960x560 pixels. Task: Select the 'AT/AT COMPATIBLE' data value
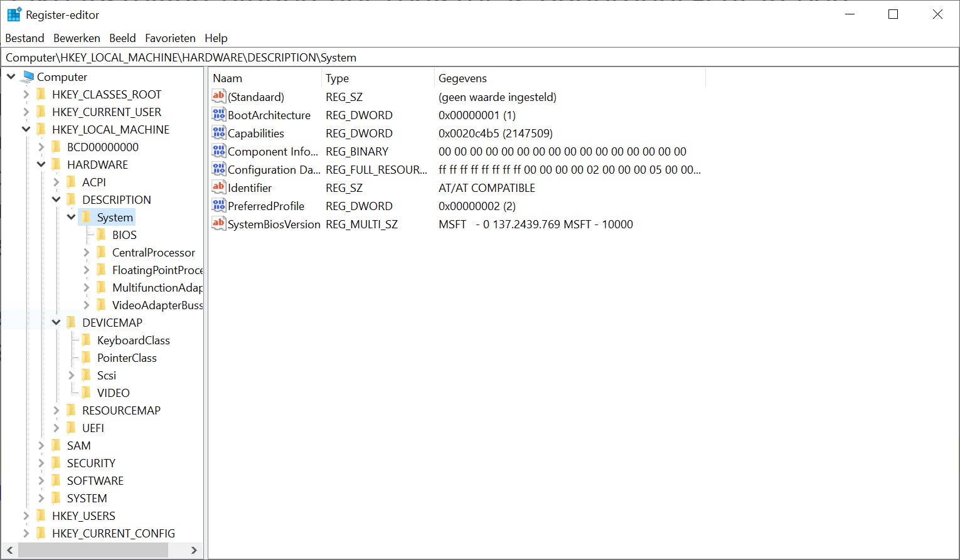(x=487, y=188)
